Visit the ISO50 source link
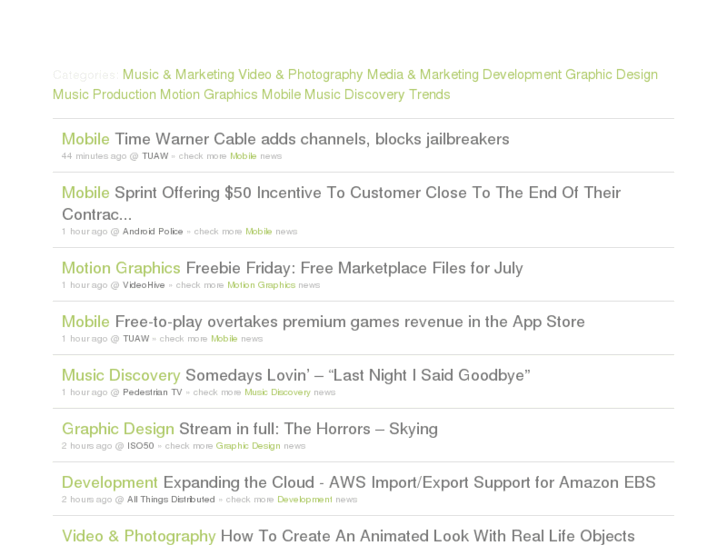727x545 pixels. [140, 446]
